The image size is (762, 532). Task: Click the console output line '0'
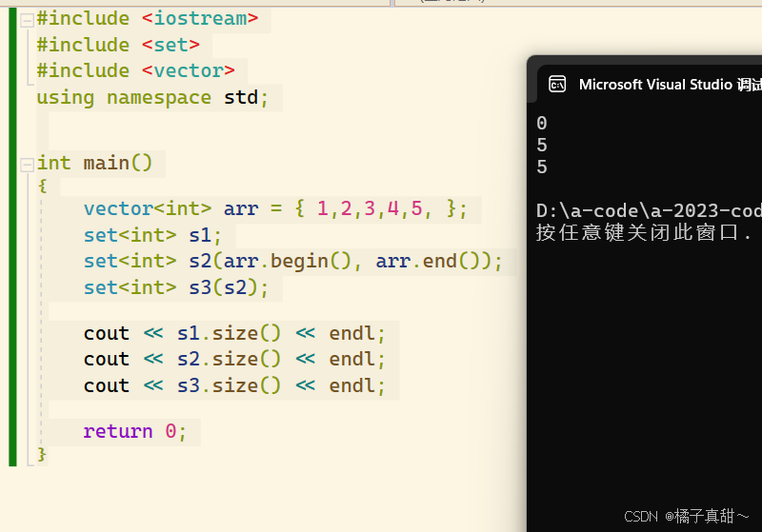542,124
